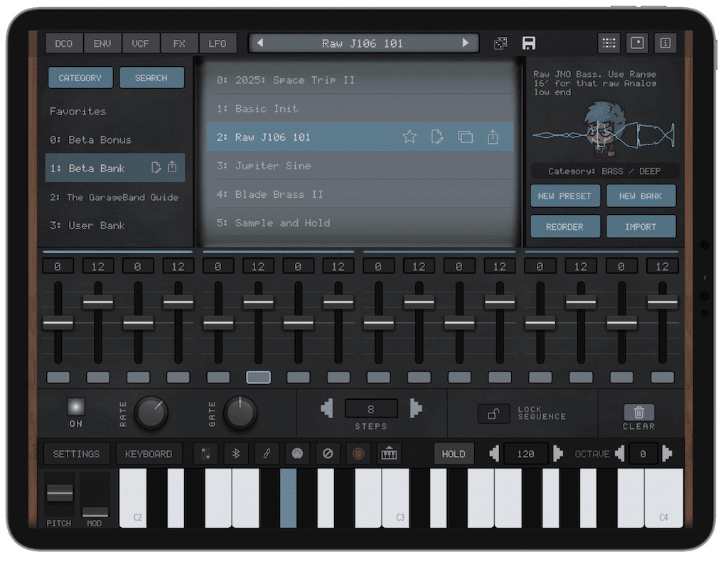Image resolution: width=728 pixels, height=562 pixels.
Task: Click the circle-slash panic icon
Action: point(328,454)
